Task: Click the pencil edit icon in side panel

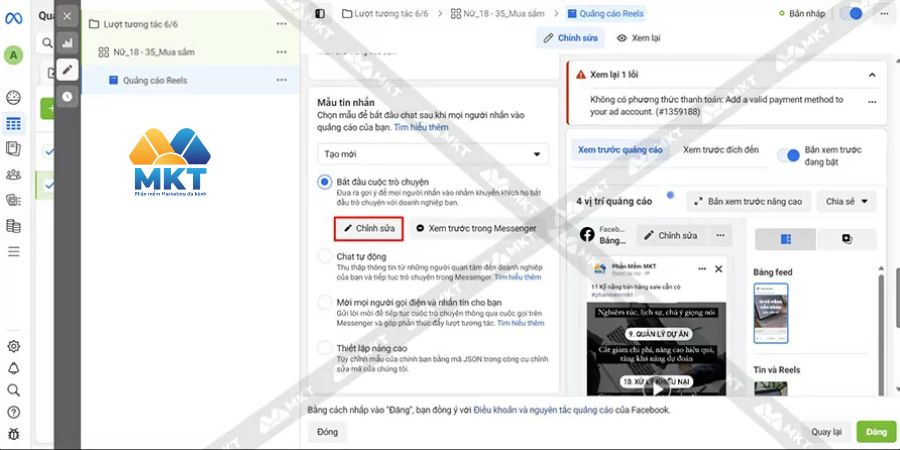Action: pyautogui.click(x=67, y=70)
